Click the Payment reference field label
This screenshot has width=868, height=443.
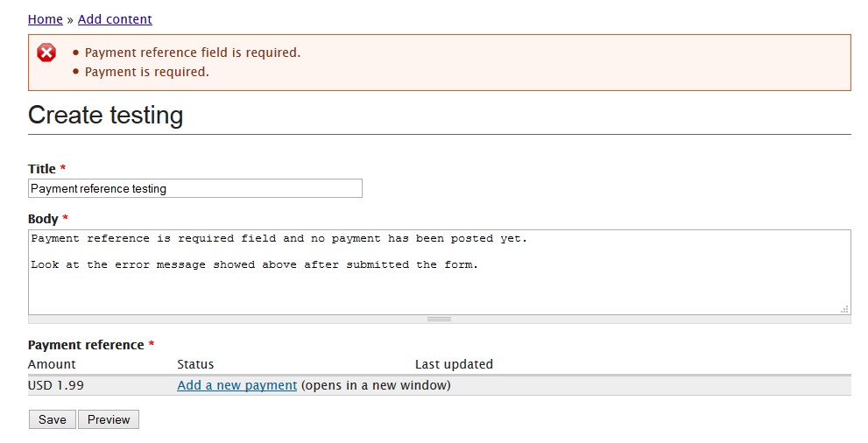86,345
